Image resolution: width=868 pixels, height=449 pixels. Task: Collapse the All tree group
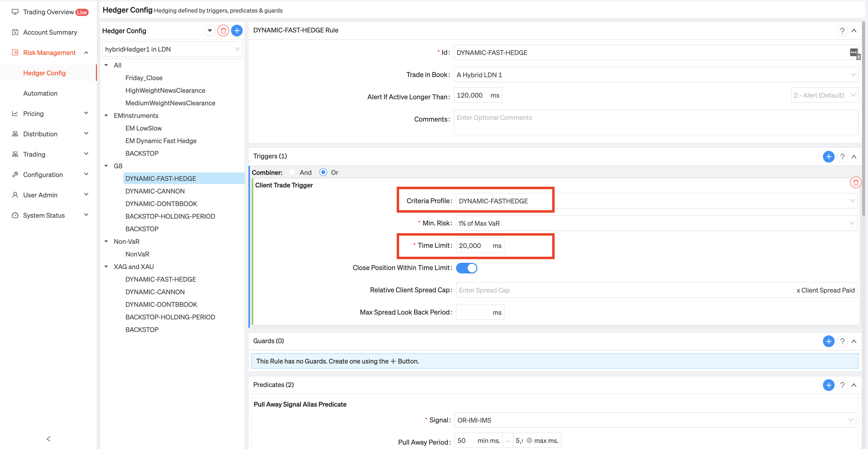106,65
